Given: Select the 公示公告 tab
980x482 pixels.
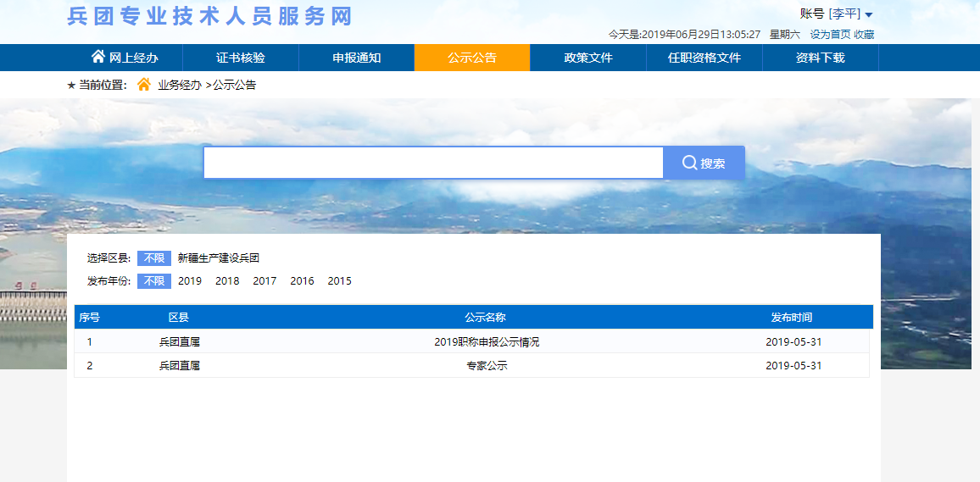Looking at the screenshot, I should click(x=472, y=58).
